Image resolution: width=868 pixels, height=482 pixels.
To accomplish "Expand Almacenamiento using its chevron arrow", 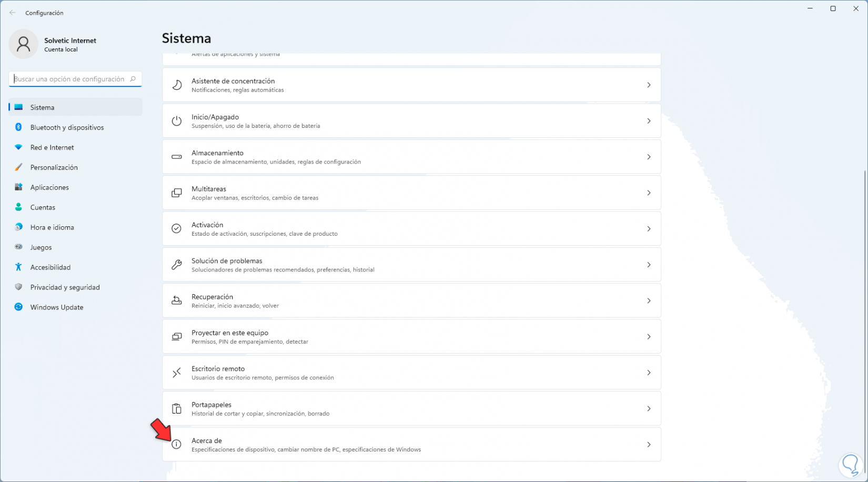I will (x=649, y=157).
